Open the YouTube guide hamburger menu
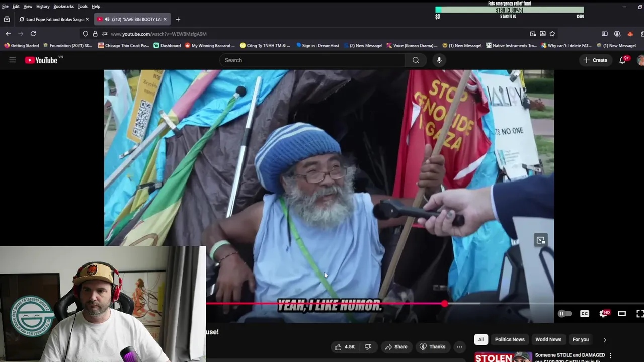The image size is (644, 362). click(13, 60)
